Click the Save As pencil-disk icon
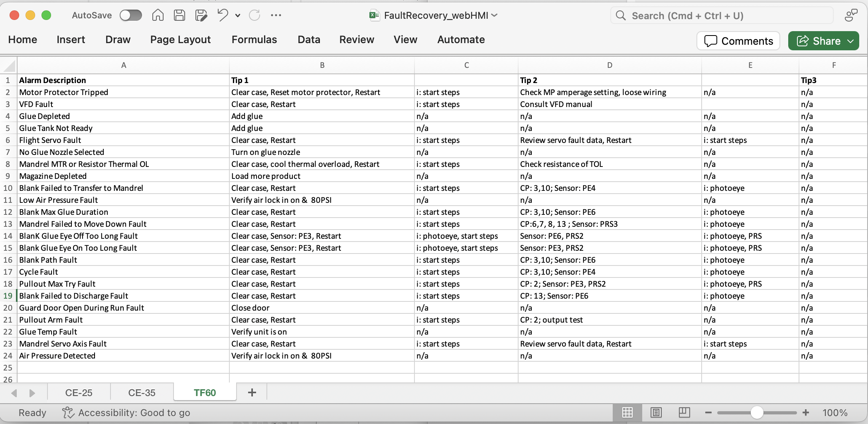 click(201, 15)
